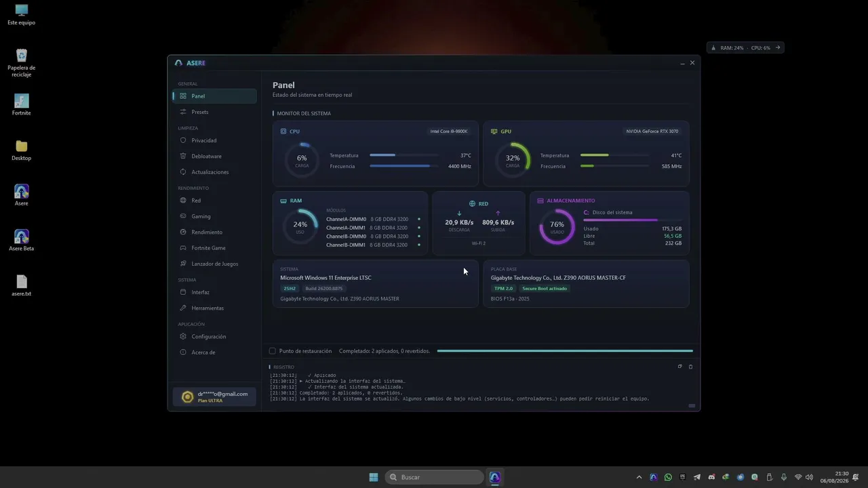
Task: Click the broom icon in the RAM widget
Action: coord(713,48)
